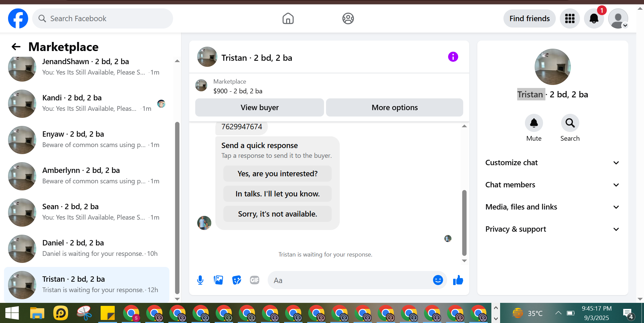
Task: Expand the Chat members section
Action: pos(552,185)
